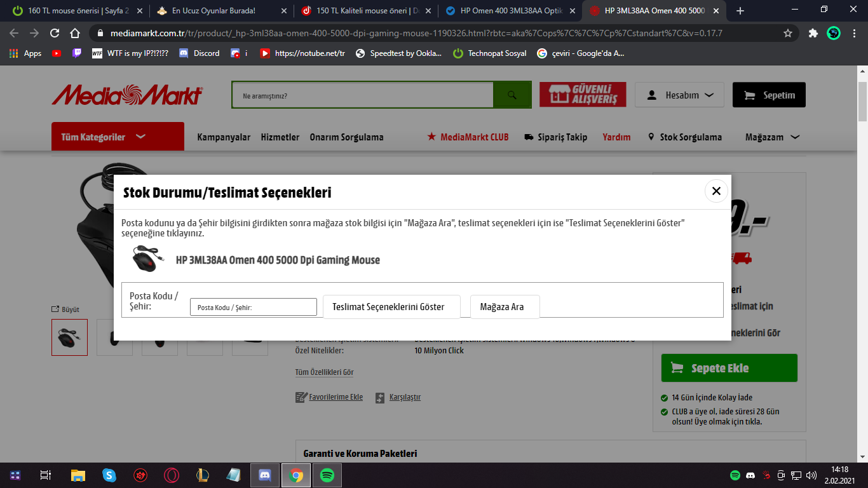This screenshot has width=868, height=488.
Task: Click the red handprint icon in system tray
Action: (x=766, y=475)
